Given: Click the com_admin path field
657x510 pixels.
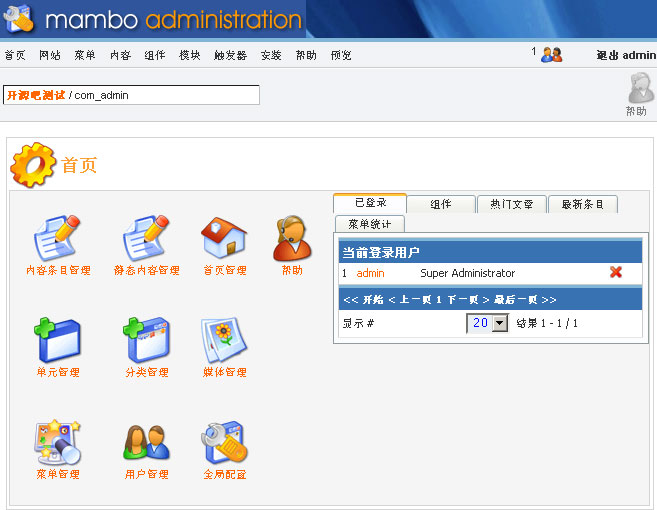Looking at the screenshot, I should (131, 95).
